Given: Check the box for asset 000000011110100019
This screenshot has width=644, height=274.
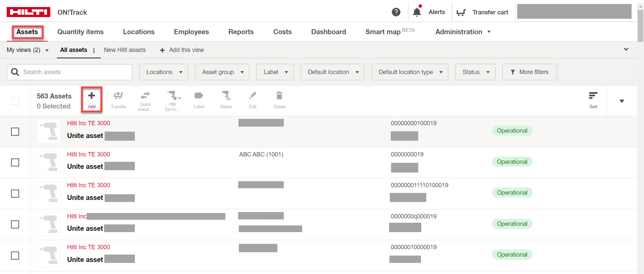Looking at the screenshot, I should [x=15, y=194].
